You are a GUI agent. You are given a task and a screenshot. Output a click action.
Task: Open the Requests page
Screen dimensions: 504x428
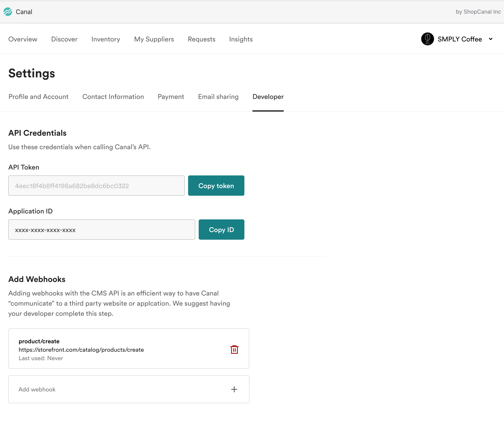tap(201, 39)
